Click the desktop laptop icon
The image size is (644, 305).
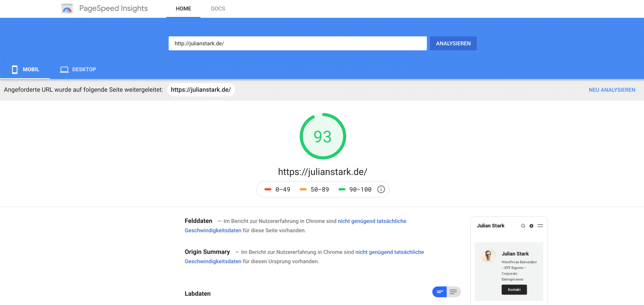click(x=64, y=69)
